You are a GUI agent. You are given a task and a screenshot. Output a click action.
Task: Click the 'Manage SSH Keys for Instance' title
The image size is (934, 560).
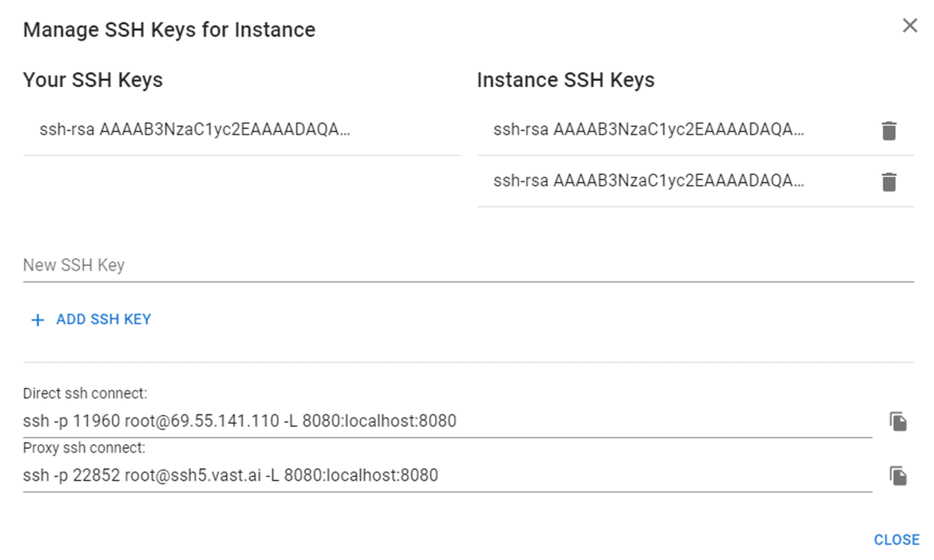click(x=169, y=30)
